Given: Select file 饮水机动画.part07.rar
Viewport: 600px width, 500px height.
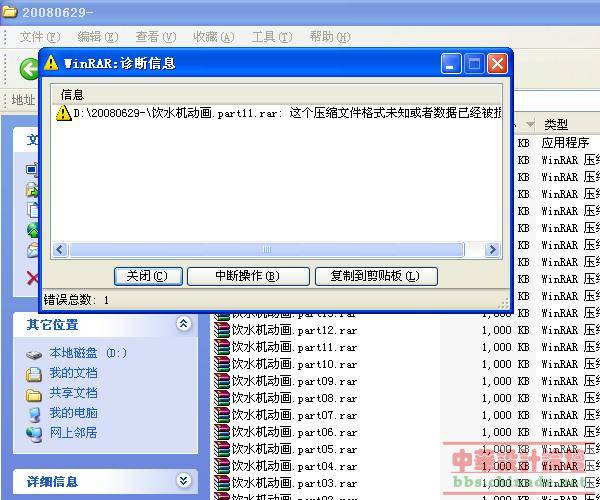Looking at the screenshot, I should point(295,415).
